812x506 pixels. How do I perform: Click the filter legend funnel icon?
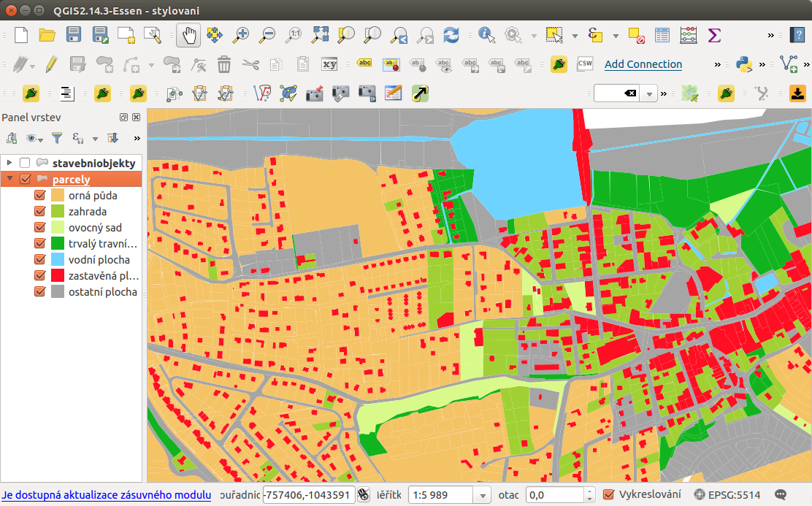pos(57,138)
